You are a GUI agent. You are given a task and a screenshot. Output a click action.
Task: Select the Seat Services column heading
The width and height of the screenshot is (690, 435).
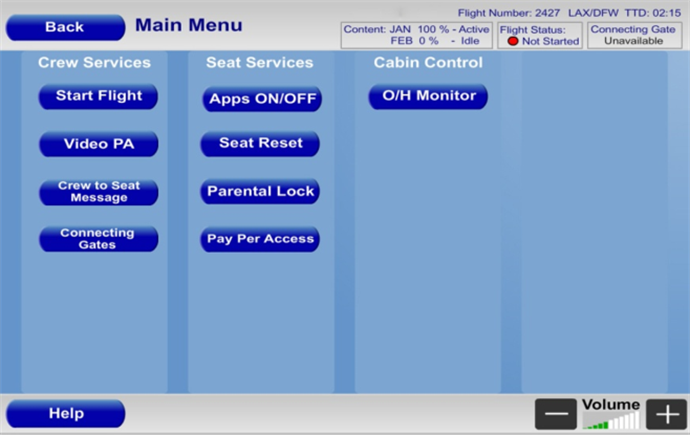pos(260,63)
